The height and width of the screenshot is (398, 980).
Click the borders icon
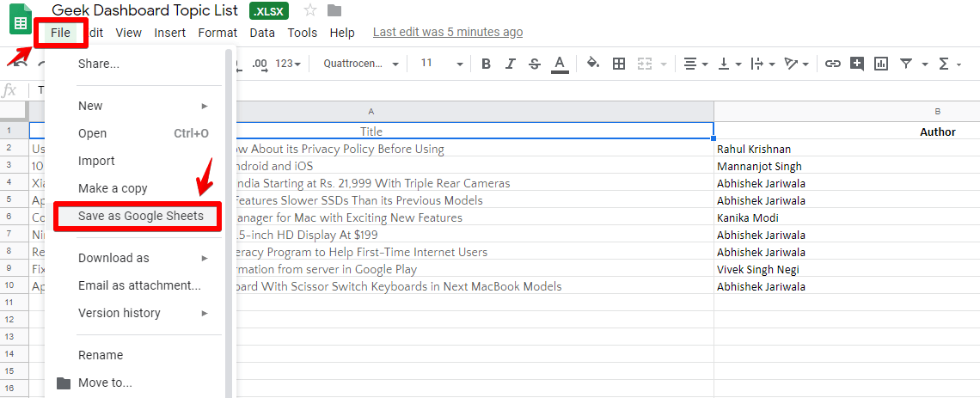pyautogui.click(x=619, y=64)
